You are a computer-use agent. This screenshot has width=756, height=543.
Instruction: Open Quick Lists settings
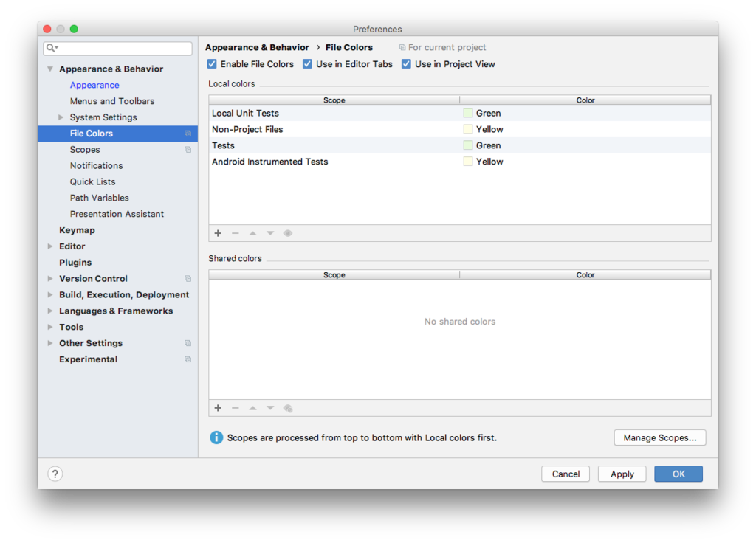click(x=92, y=181)
